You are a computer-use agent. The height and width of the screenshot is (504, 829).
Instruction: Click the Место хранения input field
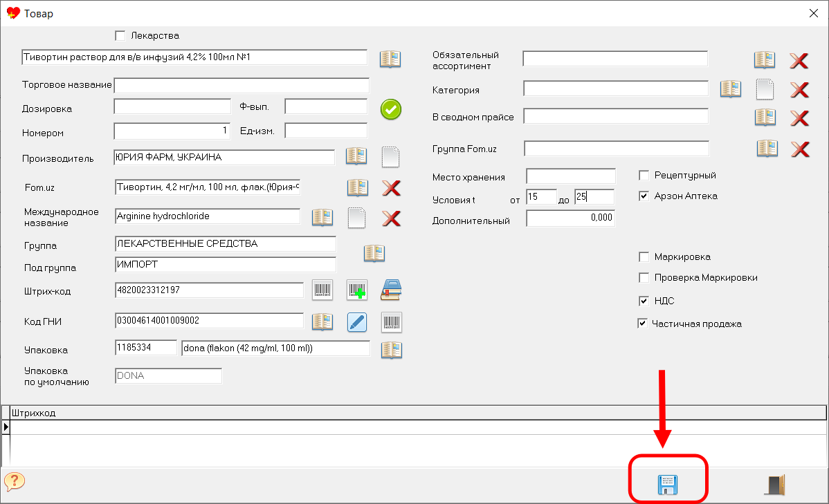(571, 176)
